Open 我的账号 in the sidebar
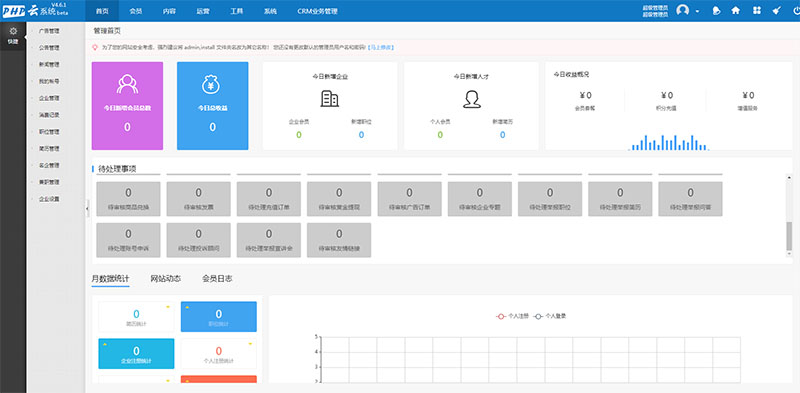 tap(49, 82)
